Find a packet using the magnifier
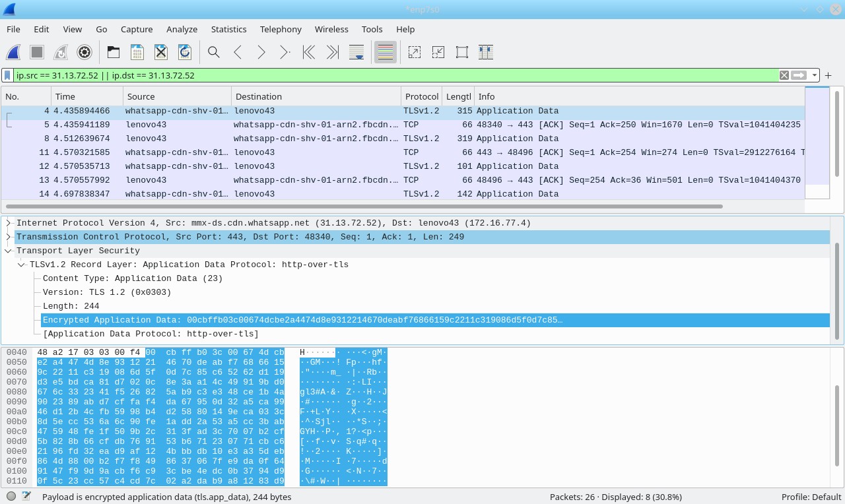This screenshot has width=845, height=504. point(214,52)
